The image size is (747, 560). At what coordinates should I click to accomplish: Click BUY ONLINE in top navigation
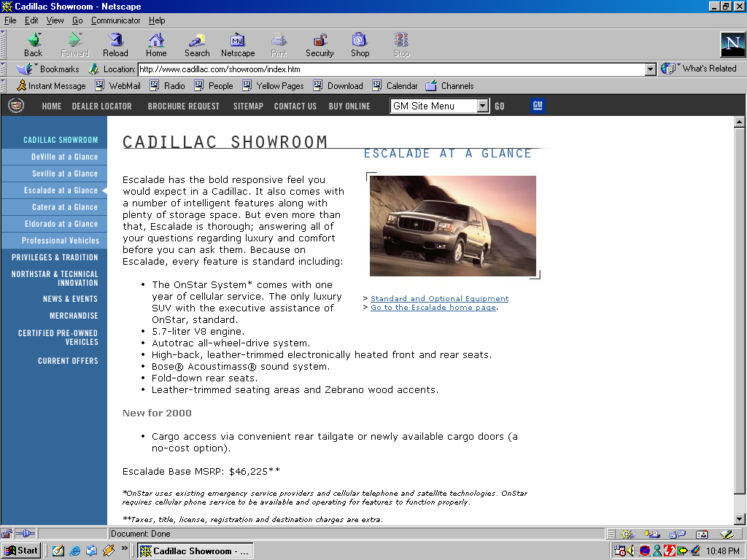349,106
